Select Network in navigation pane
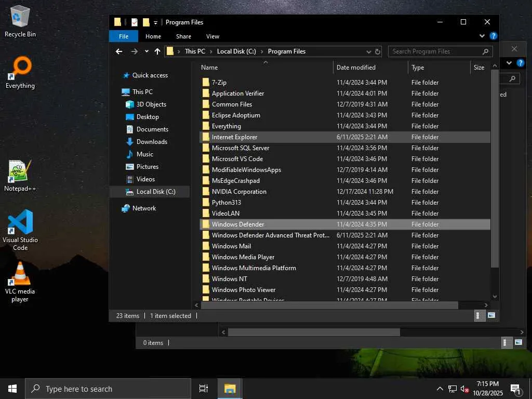 pyautogui.click(x=144, y=208)
